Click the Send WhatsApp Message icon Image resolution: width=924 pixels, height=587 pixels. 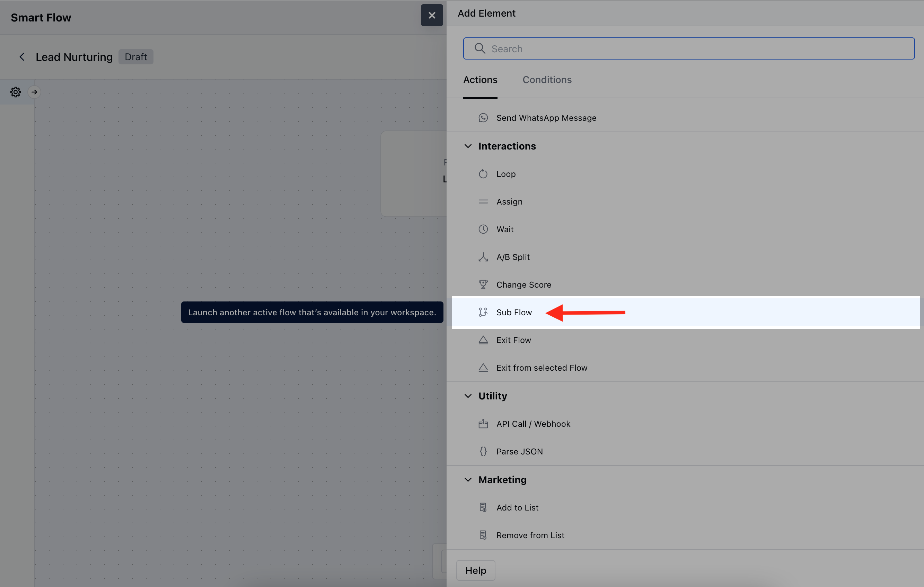tap(483, 118)
